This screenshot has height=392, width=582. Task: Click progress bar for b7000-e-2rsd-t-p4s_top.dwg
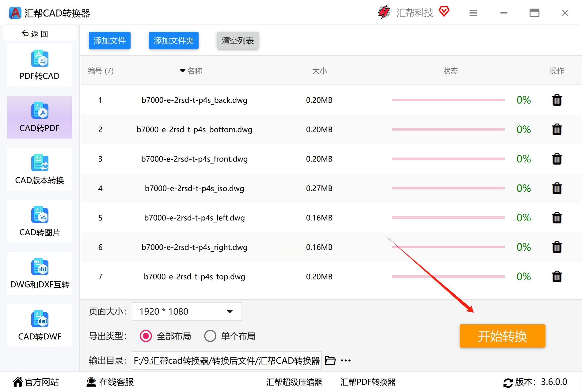click(x=448, y=276)
